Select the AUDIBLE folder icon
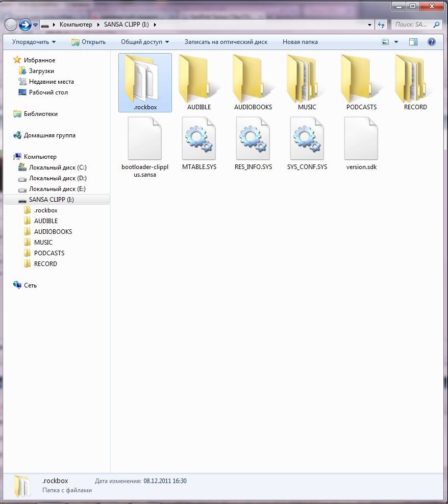448x504 pixels. [198, 78]
